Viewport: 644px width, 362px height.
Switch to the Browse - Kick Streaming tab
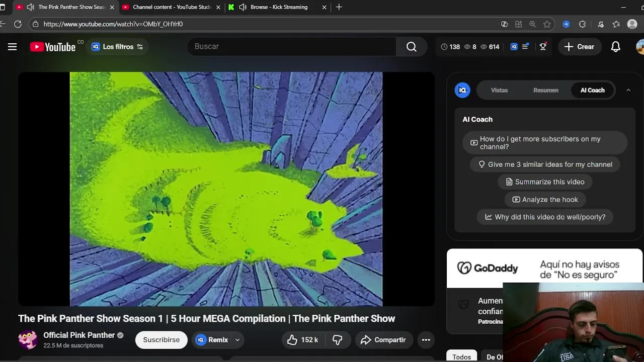pyautogui.click(x=278, y=7)
